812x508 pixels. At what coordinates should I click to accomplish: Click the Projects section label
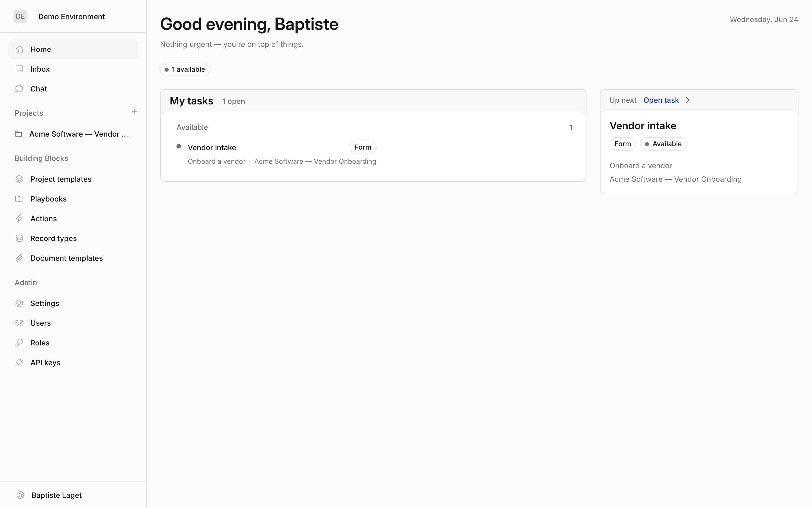29,113
